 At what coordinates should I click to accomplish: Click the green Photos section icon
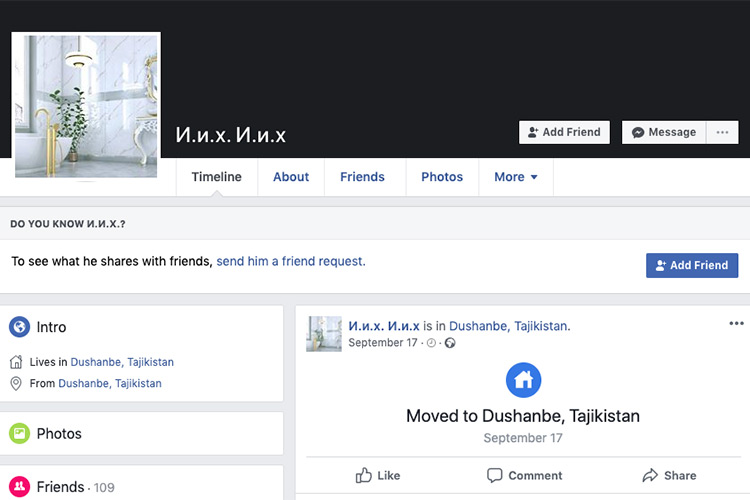tap(19, 433)
